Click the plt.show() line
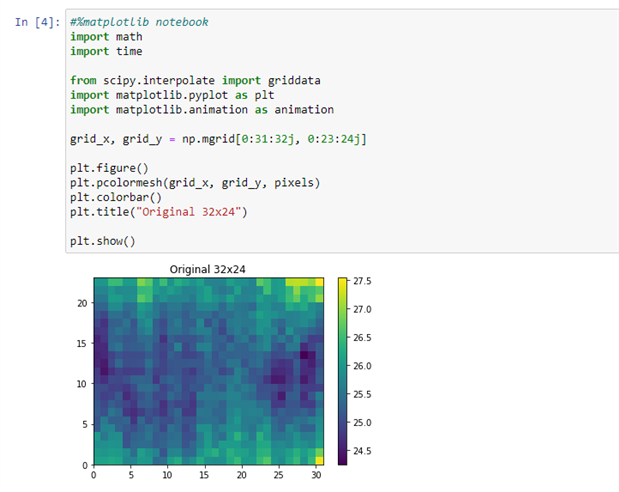Image resolution: width=619 pixels, height=492 pixels. point(103,241)
